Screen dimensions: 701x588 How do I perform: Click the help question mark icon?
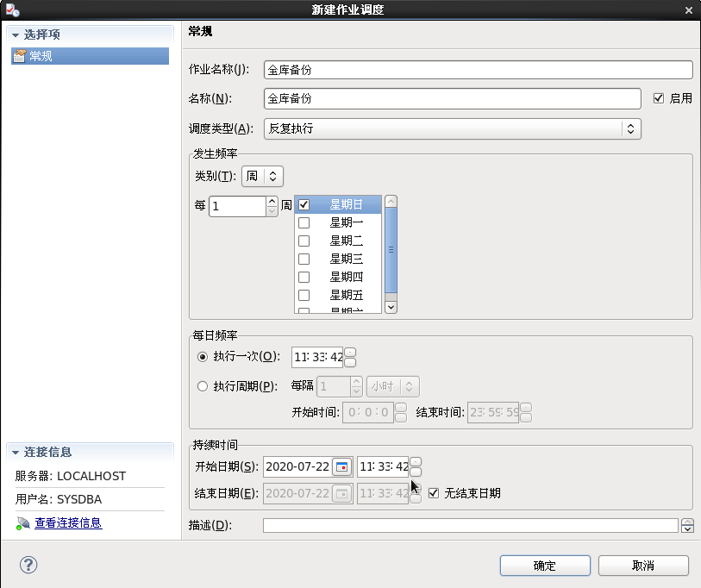(x=28, y=566)
